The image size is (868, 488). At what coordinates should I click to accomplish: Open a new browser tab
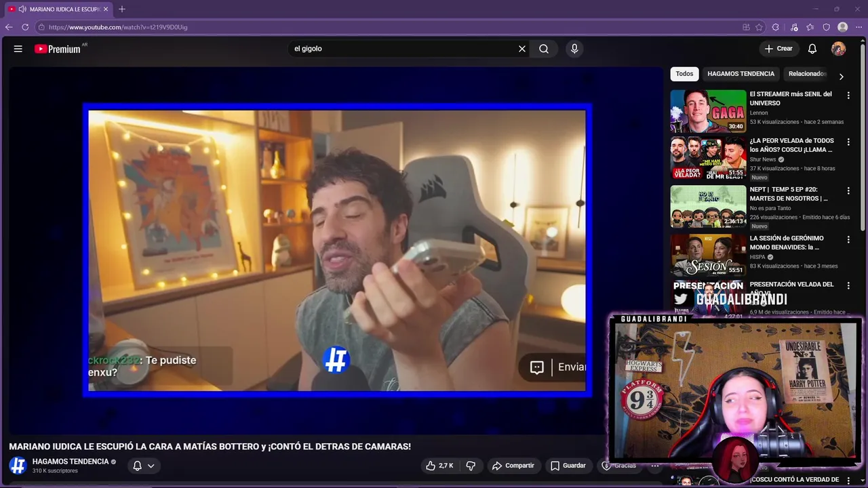coord(122,9)
